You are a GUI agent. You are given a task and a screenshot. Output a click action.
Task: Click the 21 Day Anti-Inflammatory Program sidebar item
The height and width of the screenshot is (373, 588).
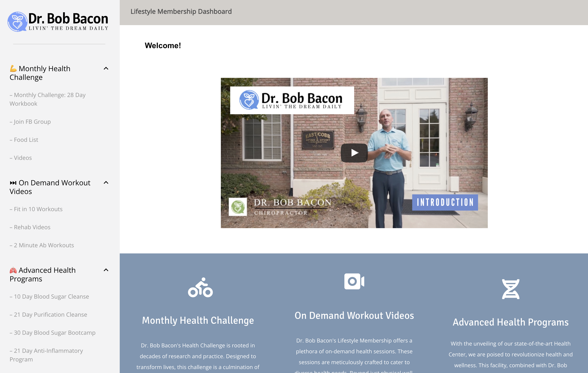click(47, 355)
